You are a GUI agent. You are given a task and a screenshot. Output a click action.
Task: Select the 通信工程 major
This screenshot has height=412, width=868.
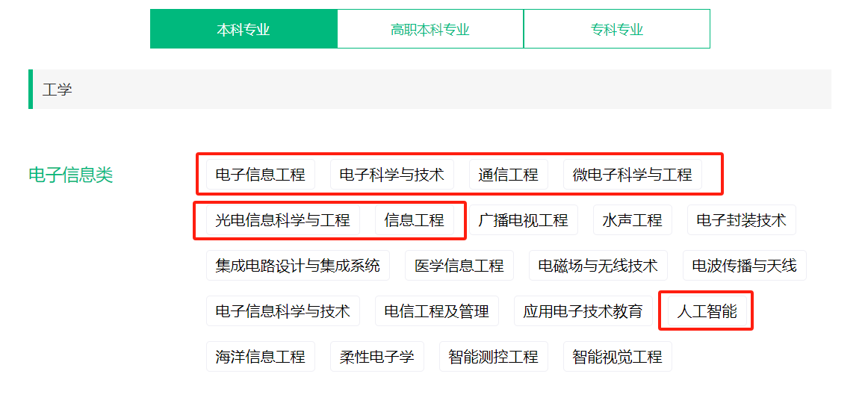tap(508, 175)
